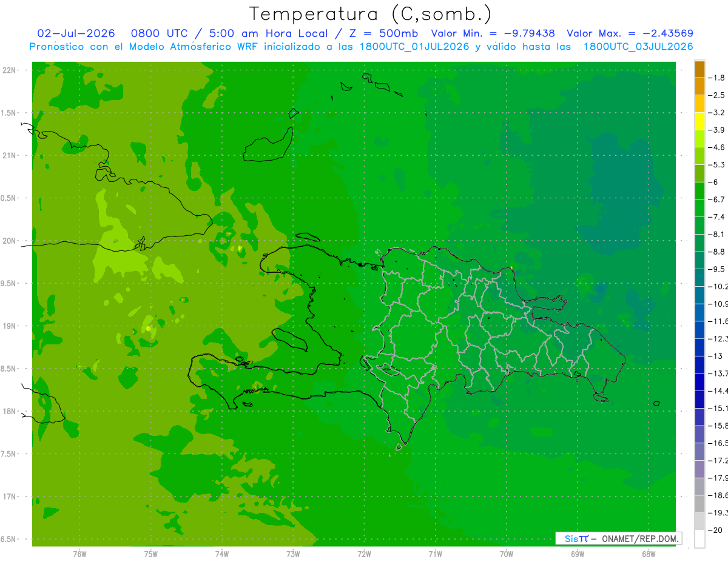Screen dimensions: 728x562
Task: Click the '-20' legend value
Action: click(715, 530)
